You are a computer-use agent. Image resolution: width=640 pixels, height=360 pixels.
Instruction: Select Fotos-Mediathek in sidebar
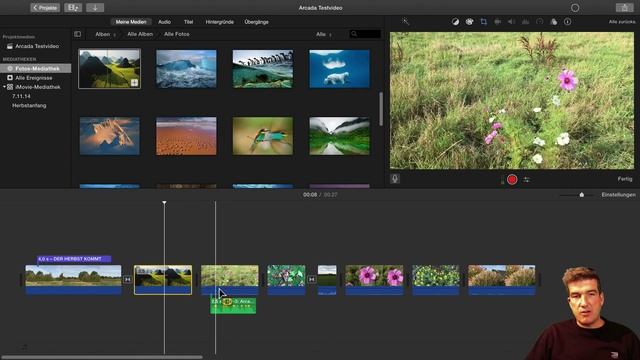(x=36, y=69)
